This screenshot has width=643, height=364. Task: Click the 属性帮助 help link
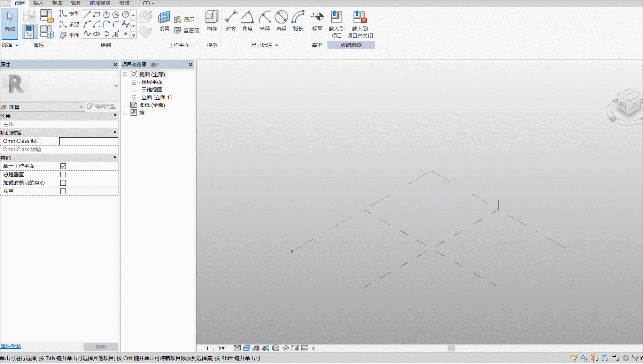pos(11,346)
